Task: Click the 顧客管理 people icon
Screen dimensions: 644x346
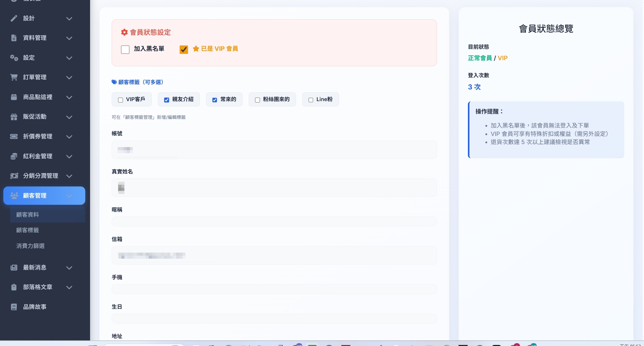Action: coord(14,196)
